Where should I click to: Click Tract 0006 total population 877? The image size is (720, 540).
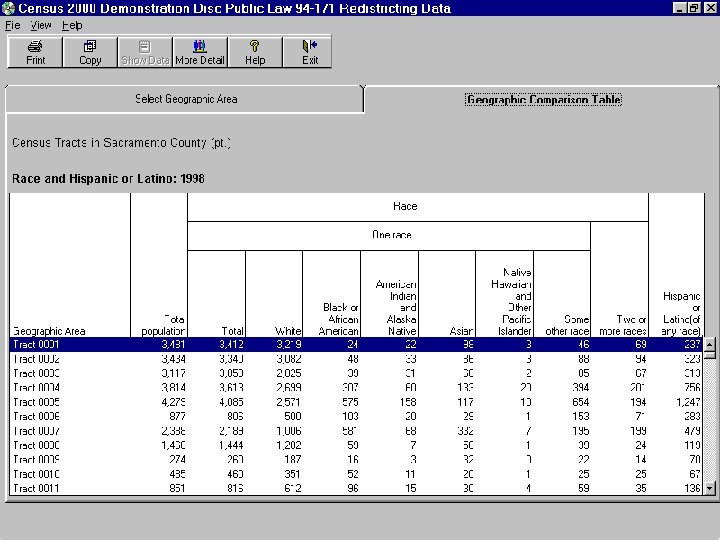[x=177, y=416]
